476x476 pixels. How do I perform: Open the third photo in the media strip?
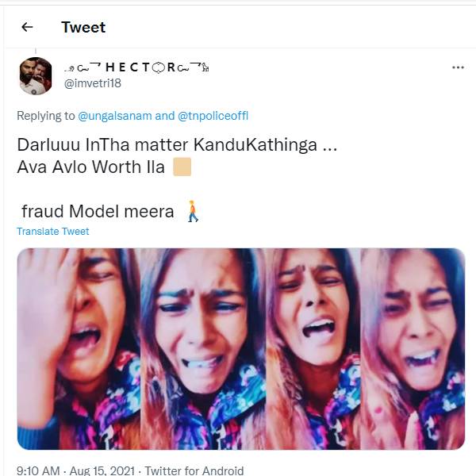click(x=313, y=349)
